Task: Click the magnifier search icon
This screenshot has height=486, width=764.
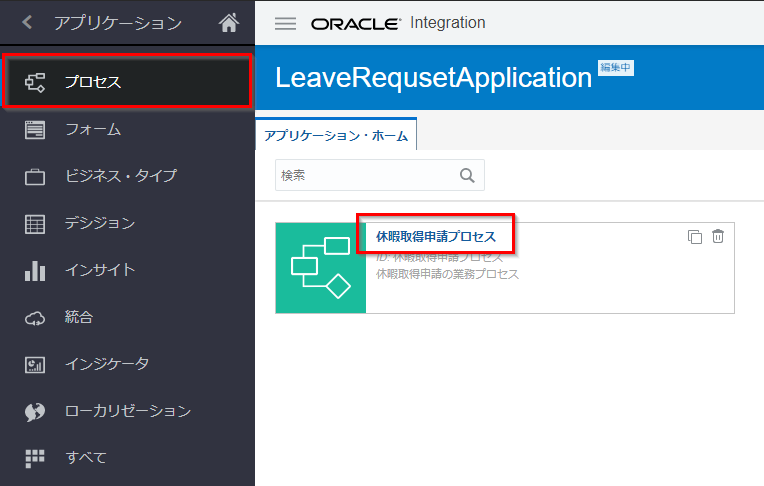Action: [x=467, y=175]
